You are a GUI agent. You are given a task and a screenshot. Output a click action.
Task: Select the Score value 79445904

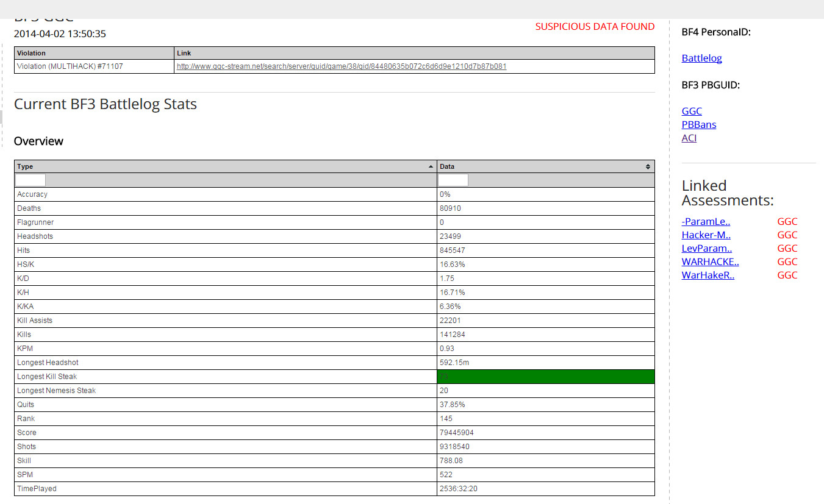click(x=457, y=433)
